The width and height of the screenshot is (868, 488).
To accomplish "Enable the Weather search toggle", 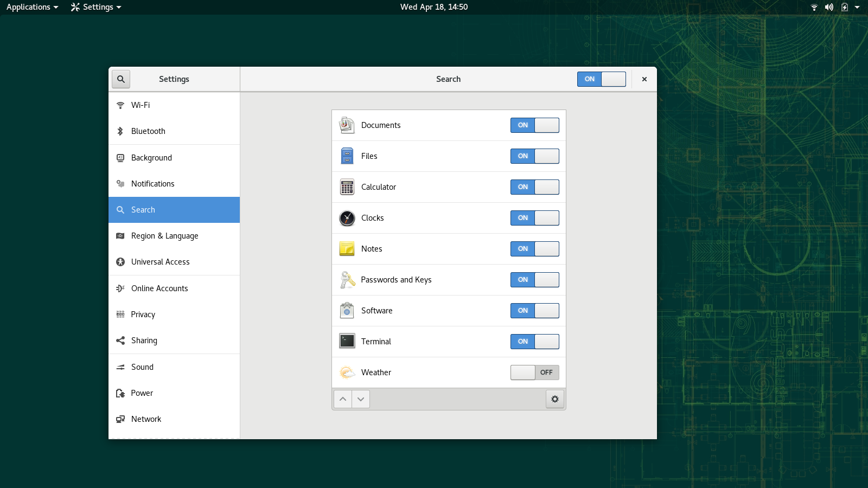I will click(x=534, y=373).
